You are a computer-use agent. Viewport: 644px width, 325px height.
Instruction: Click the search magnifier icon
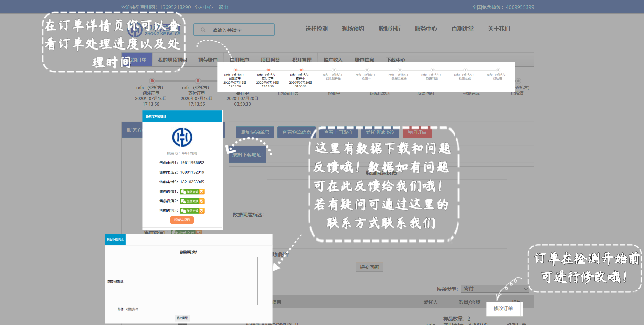[x=203, y=30]
